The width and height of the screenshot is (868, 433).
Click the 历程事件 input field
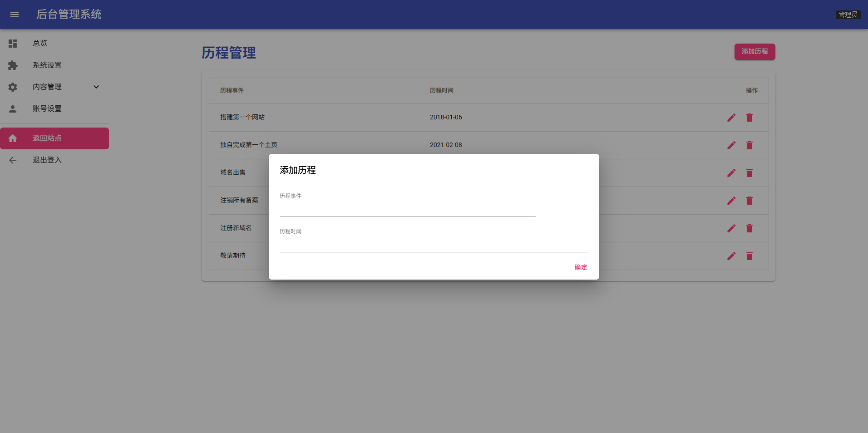coord(406,209)
